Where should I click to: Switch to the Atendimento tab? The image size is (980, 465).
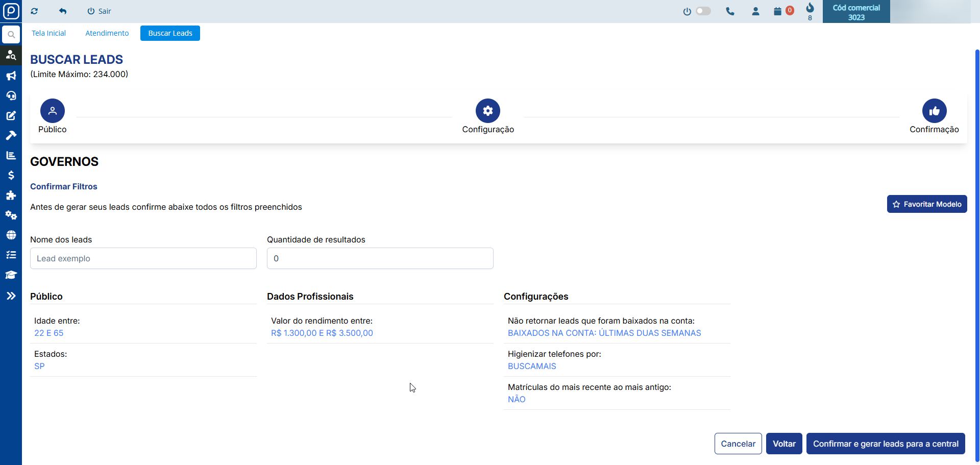click(x=107, y=33)
